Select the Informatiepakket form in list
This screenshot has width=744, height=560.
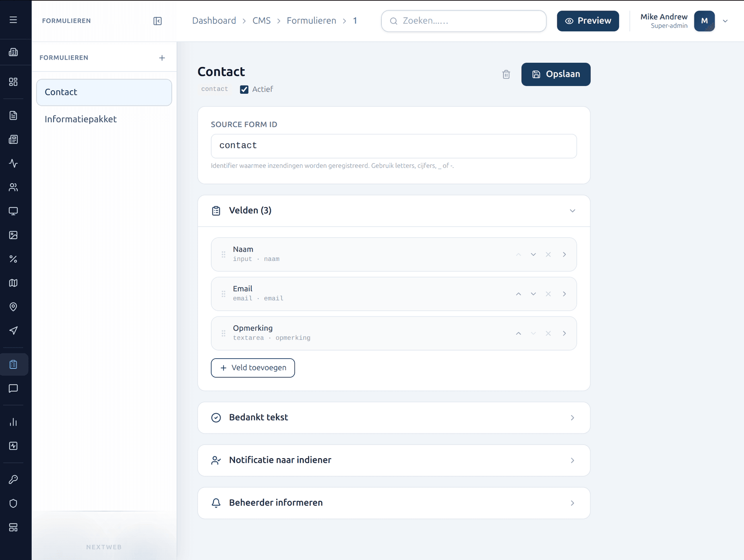click(x=104, y=119)
